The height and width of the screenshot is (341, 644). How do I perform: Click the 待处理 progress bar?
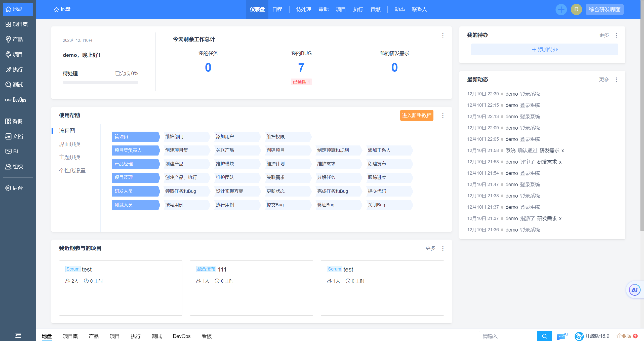(x=100, y=82)
